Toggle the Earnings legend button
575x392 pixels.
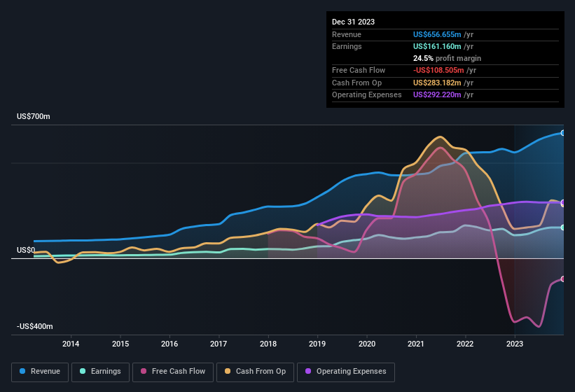[100, 372]
